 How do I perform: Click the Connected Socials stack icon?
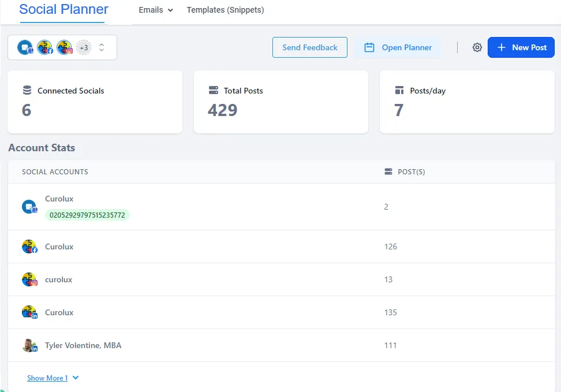[27, 90]
